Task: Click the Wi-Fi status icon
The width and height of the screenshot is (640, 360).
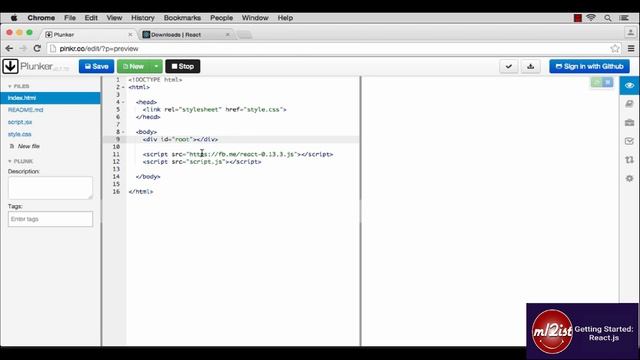Action: [x=591, y=18]
